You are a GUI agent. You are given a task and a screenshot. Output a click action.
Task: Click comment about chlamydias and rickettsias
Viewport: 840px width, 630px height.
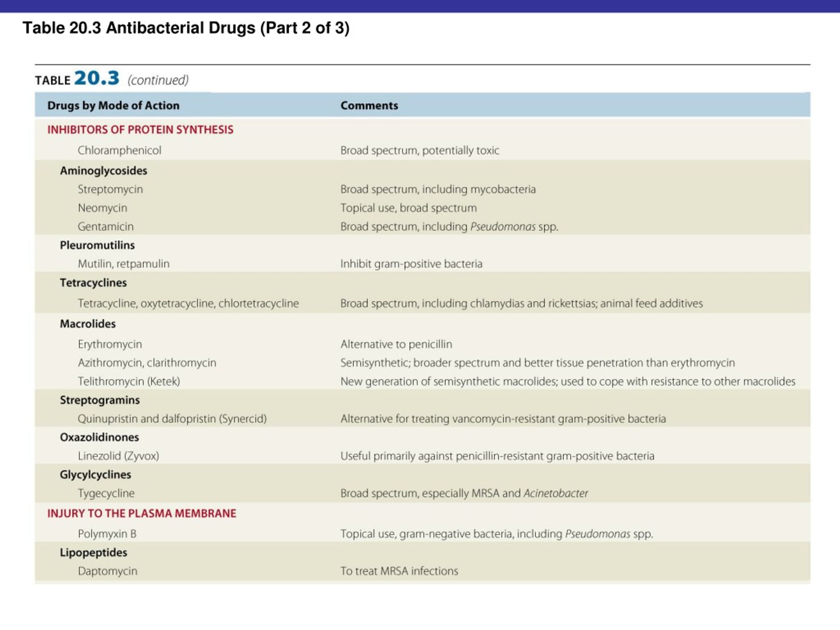coord(521,304)
